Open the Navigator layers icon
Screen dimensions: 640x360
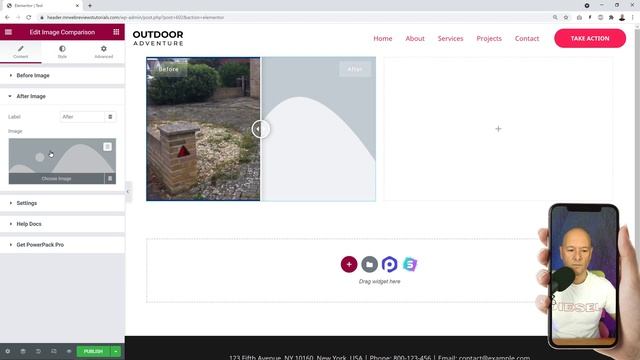point(23,351)
